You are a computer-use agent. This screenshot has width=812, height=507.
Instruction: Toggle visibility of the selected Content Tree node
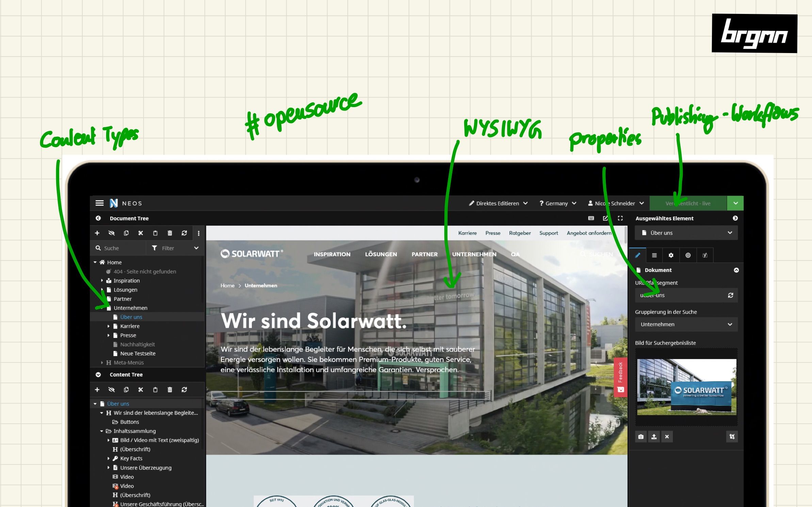(x=112, y=390)
